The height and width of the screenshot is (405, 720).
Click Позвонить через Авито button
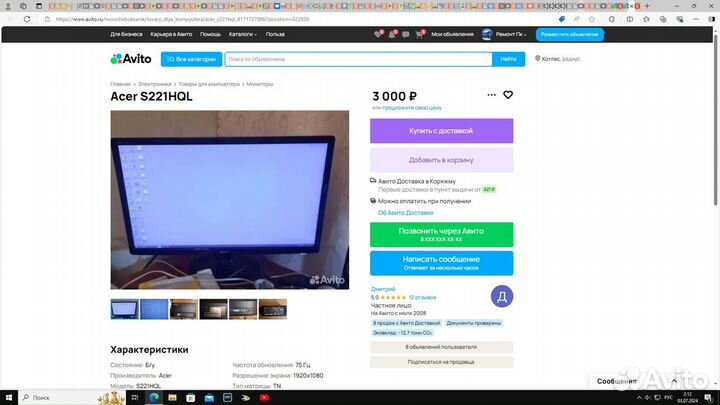click(x=441, y=235)
